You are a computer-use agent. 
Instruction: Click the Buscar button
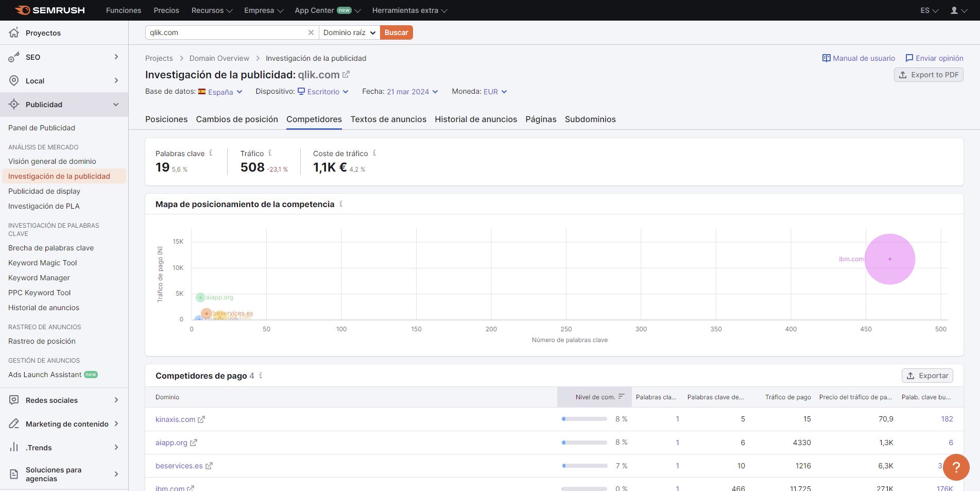(x=397, y=32)
